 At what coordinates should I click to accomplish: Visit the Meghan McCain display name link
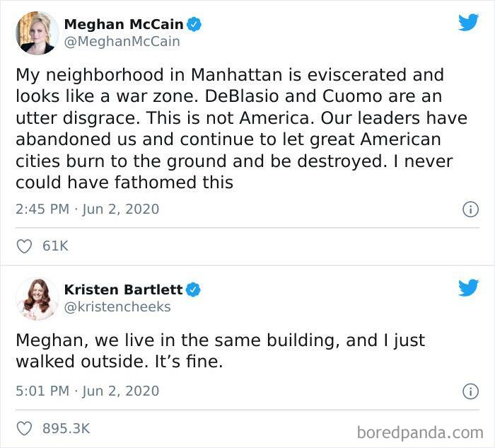(x=124, y=24)
